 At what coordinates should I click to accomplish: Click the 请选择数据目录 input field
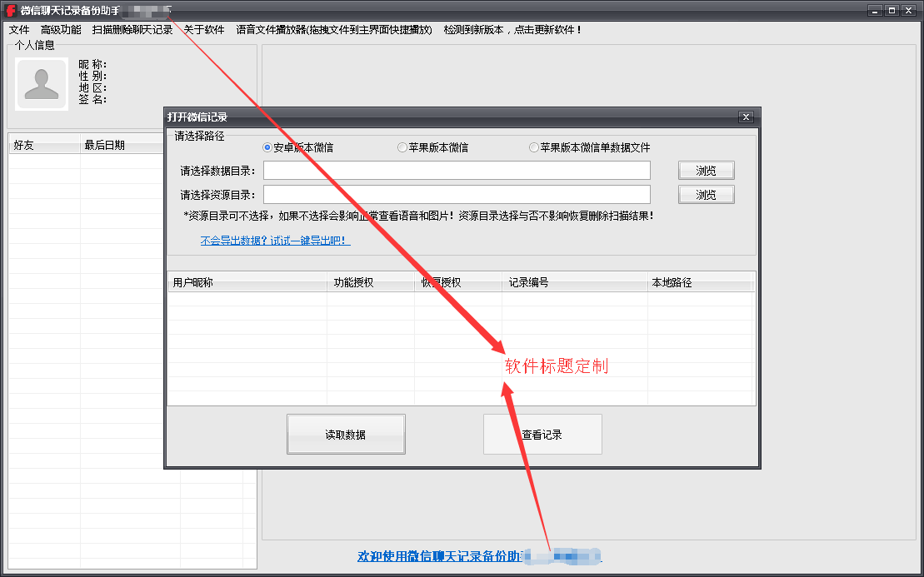coord(457,171)
